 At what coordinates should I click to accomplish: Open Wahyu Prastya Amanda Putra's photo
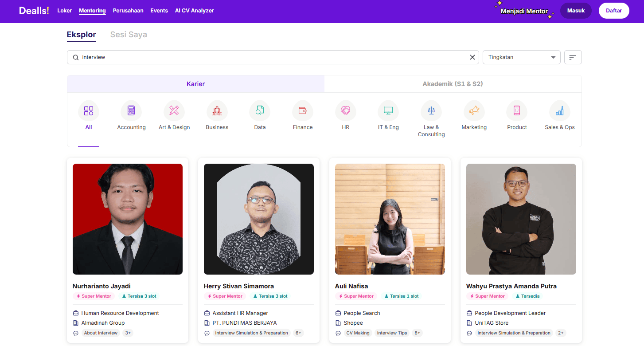pyautogui.click(x=521, y=219)
